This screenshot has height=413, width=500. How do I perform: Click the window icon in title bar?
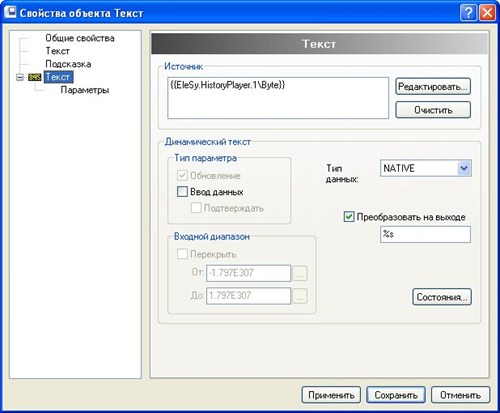[10, 13]
